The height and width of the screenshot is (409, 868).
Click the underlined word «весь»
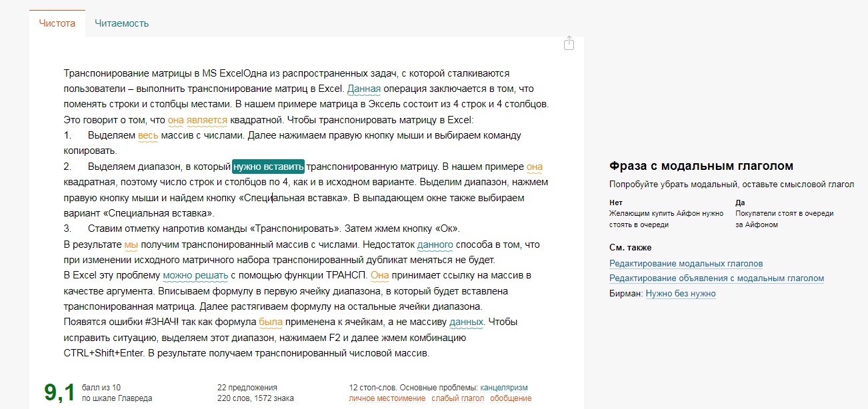pyautogui.click(x=148, y=135)
